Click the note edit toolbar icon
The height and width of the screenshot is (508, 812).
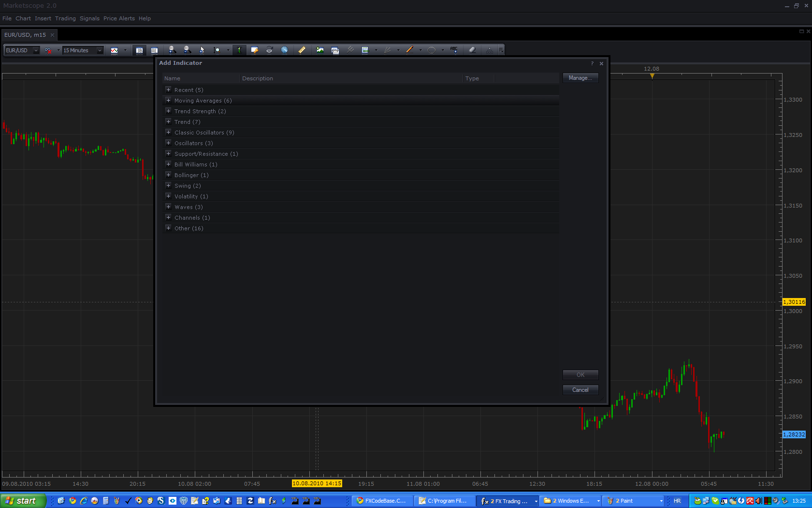[x=255, y=50]
